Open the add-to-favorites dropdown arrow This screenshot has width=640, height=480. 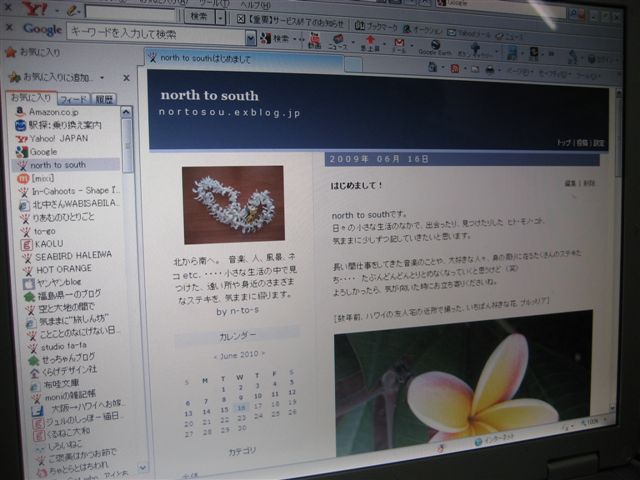click(102, 77)
